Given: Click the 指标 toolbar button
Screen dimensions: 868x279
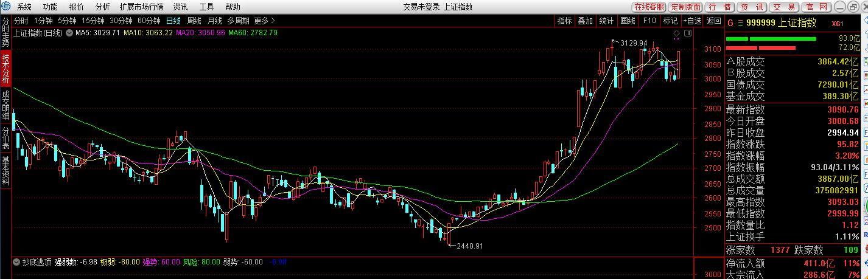Looking at the screenshot, I should click(564, 21).
